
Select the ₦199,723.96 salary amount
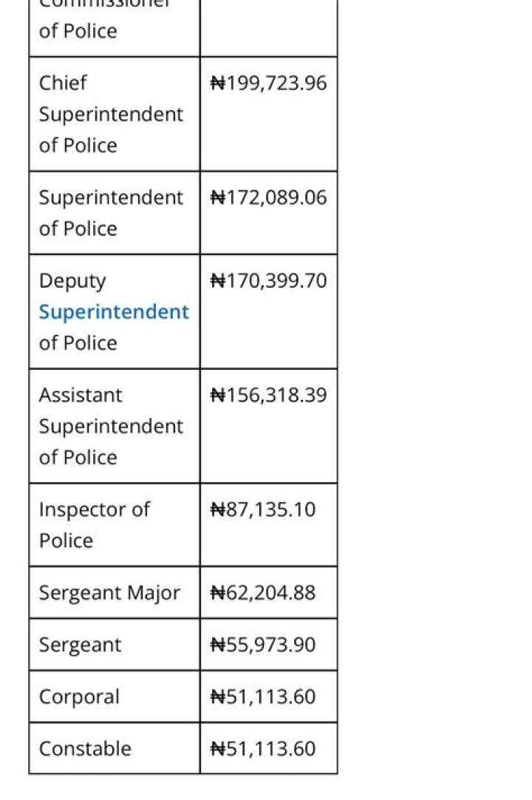[x=268, y=83]
